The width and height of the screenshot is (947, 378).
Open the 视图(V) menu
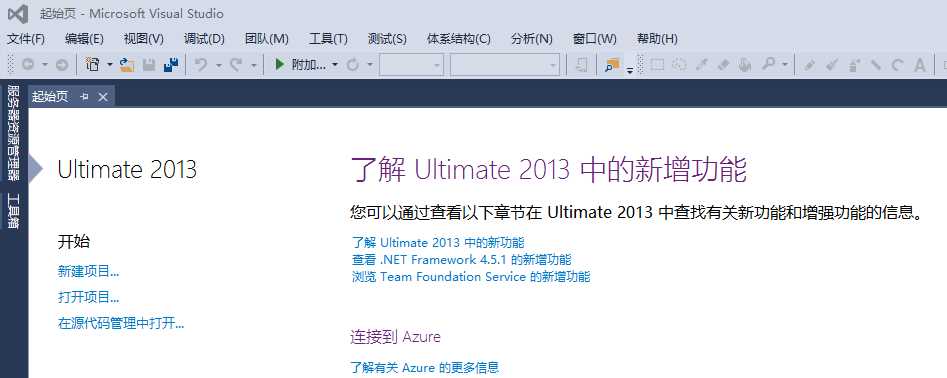point(144,39)
